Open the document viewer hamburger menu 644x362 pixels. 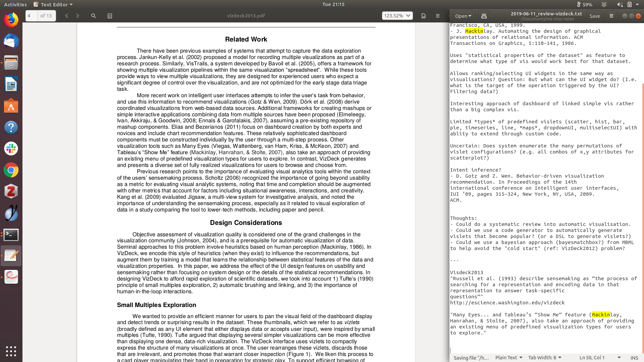pyautogui.click(x=437, y=16)
